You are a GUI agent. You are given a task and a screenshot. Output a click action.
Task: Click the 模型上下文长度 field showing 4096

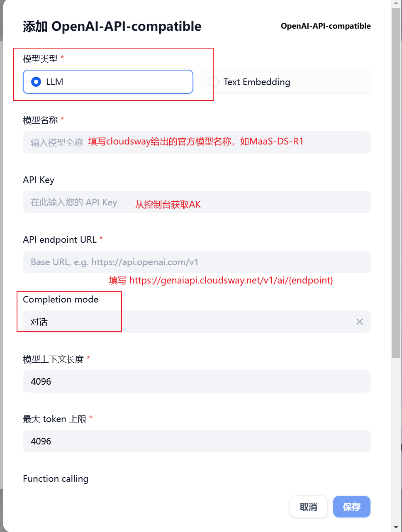tap(197, 381)
